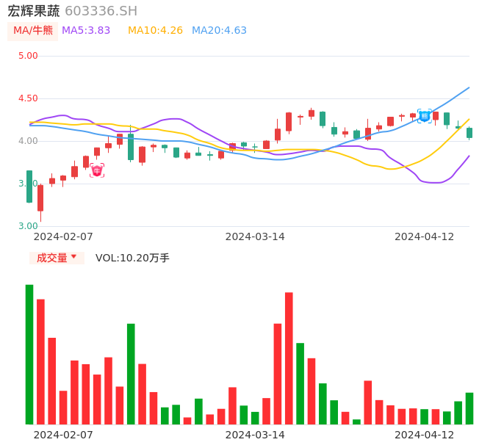Image resolution: width=504 pixels, height=445 pixels.
Task: Click the last green candlestick at chart's right end
Action: coord(469,133)
